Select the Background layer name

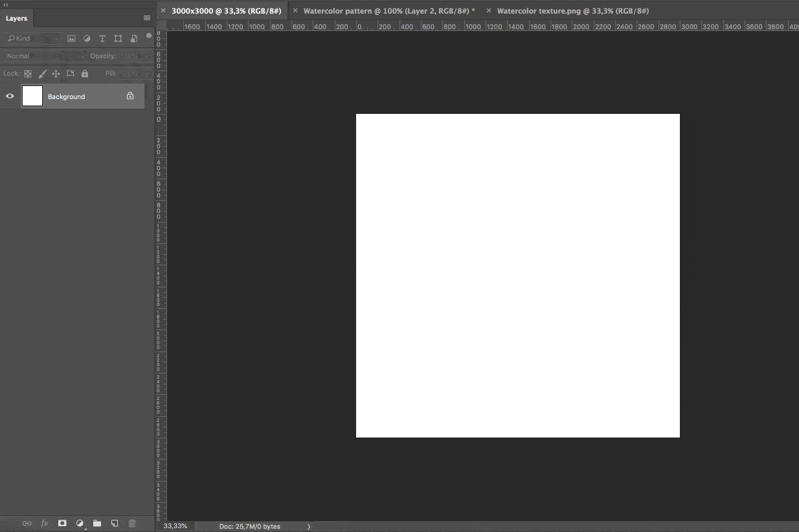click(x=67, y=96)
